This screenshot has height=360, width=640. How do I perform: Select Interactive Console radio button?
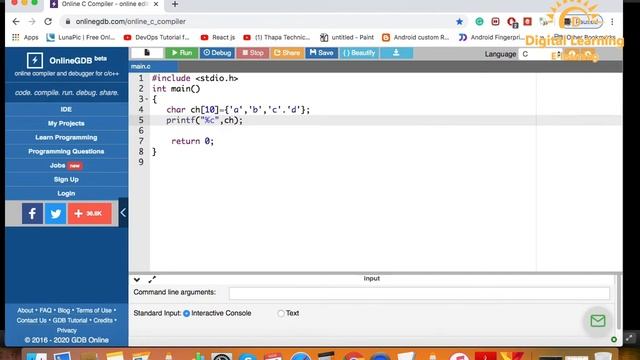187,313
